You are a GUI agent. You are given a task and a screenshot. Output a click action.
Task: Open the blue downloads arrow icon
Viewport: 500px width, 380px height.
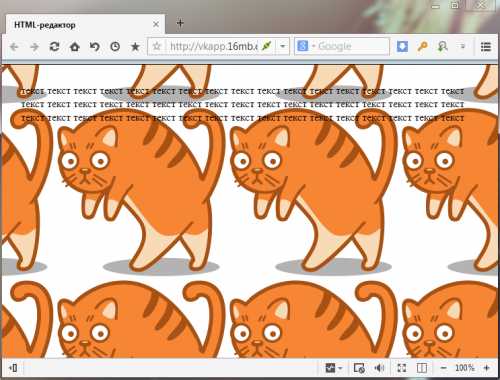click(402, 46)
